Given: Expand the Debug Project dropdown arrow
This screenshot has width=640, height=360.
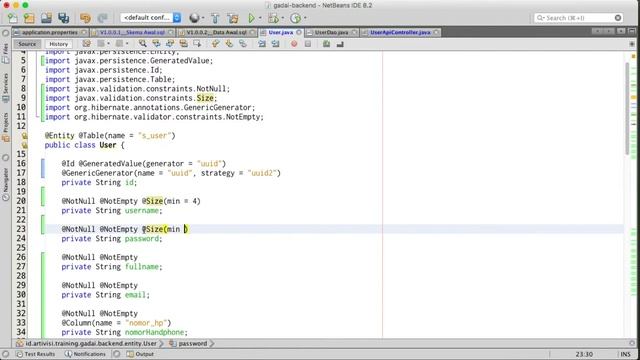Looking at the screenshot, I should click(282, 18).
